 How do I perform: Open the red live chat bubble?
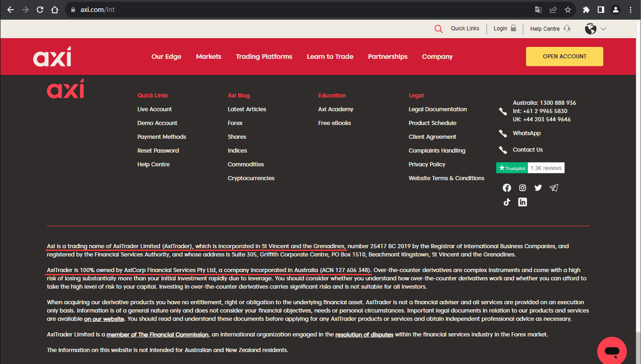612,352
